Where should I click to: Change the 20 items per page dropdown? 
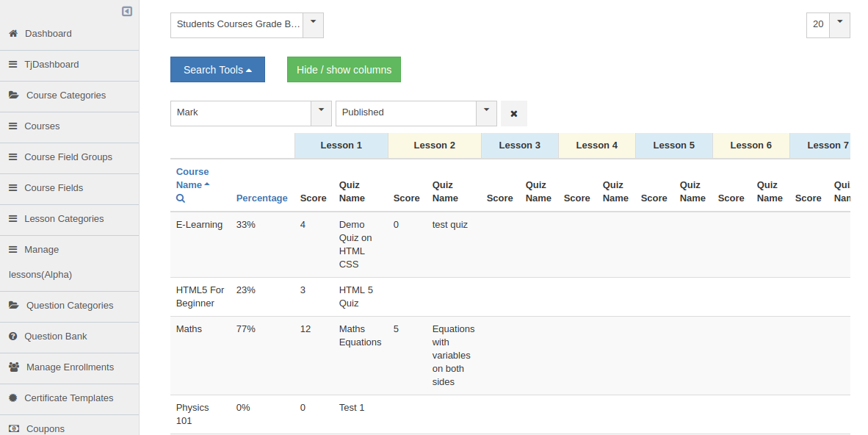(828, 25)
